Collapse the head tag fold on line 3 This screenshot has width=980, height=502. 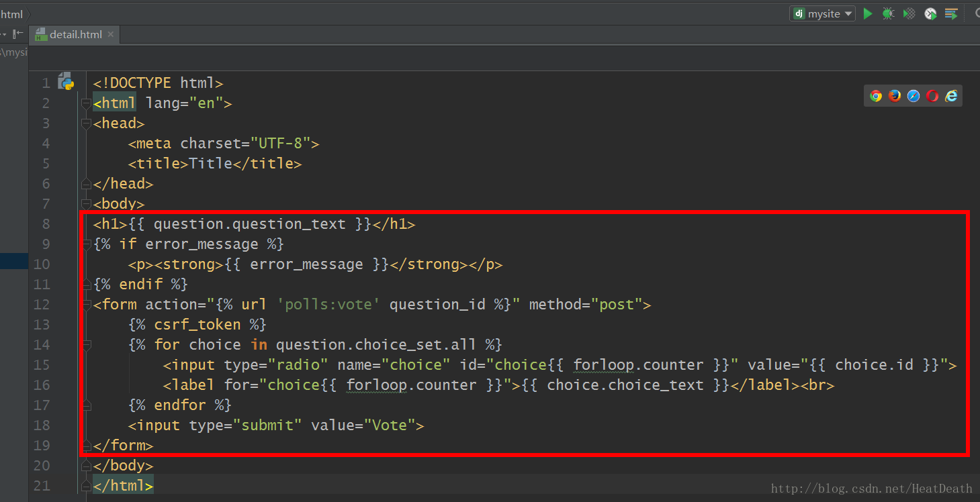pos(85,123)
